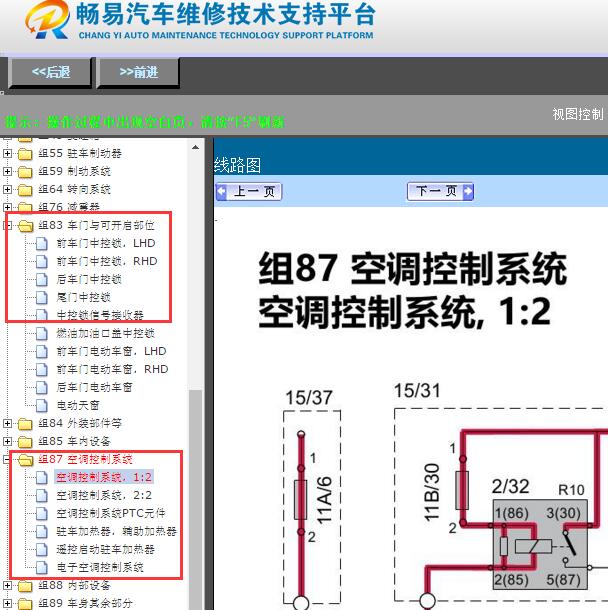The height and width of the screenshot is (610, 608).
Task: Click document icon for 前车门电动车窗, RHD
Action: click(42, 370)
